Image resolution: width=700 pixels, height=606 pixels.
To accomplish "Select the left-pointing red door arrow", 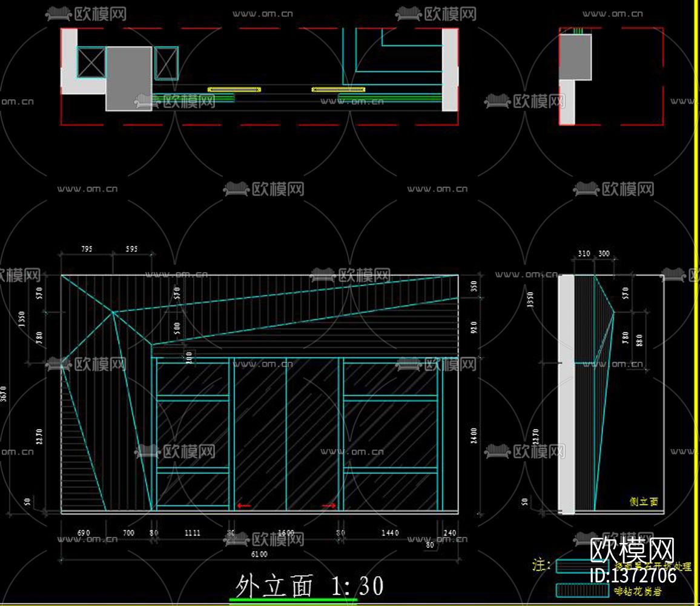I will coord(244,505).
